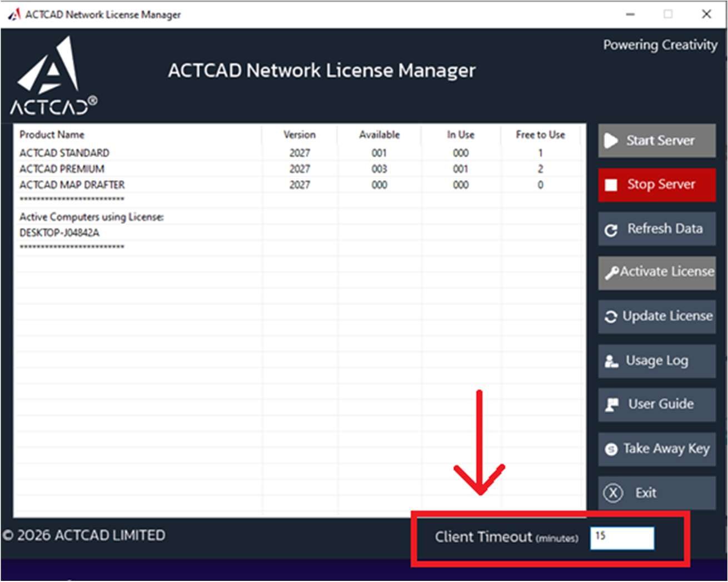Click the Activate License key icon
The image size is (728, 582).
(612, 272)
